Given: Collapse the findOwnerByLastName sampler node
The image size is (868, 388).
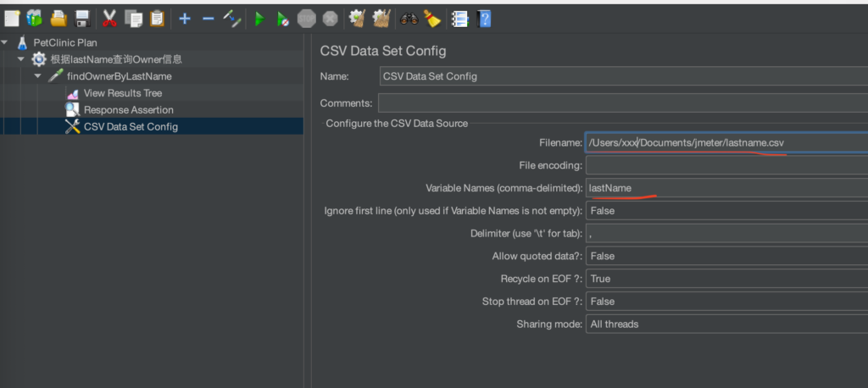Looking at the screenshot, I should 37,76.
